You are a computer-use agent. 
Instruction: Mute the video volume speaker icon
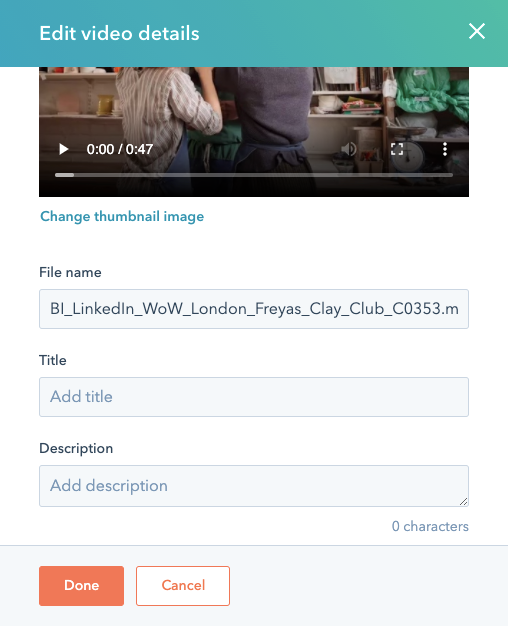click(x=349, y=149)
